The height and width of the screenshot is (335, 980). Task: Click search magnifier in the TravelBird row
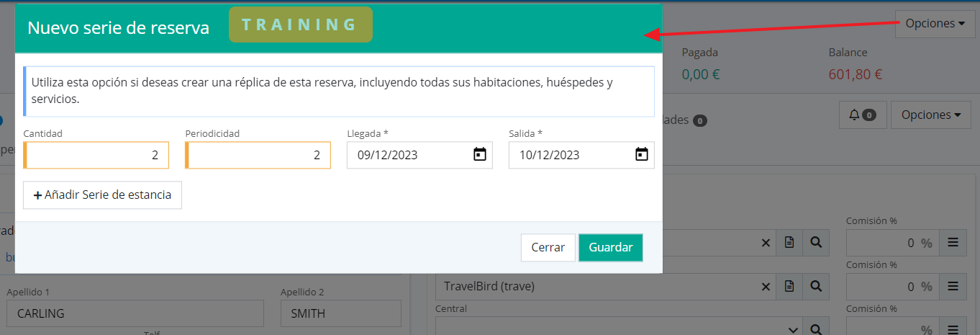click(816, 287)
